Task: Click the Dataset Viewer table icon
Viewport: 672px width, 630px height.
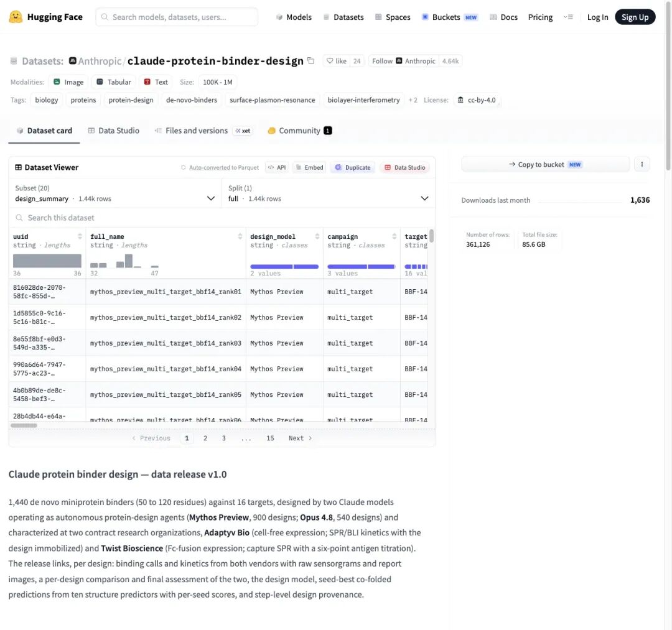Action: [18, 167]
